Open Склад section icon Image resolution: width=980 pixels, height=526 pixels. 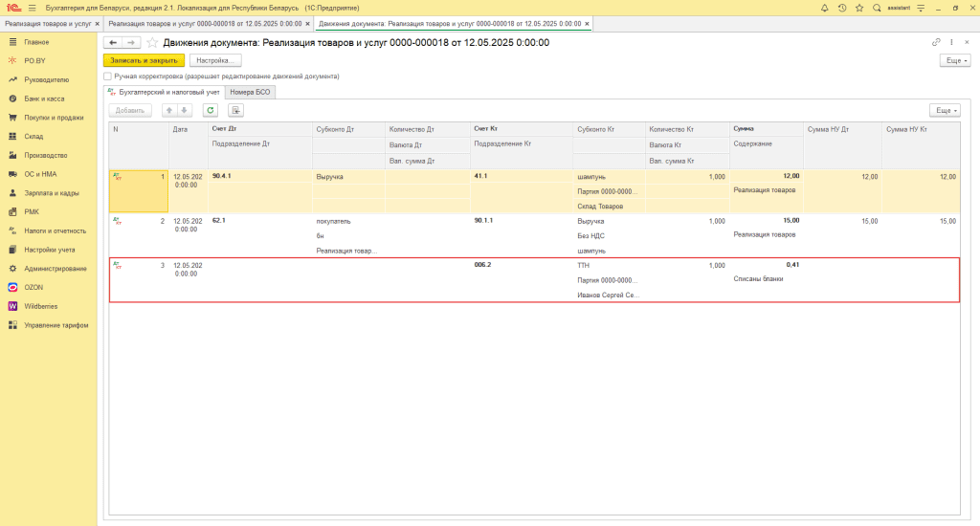12,136
